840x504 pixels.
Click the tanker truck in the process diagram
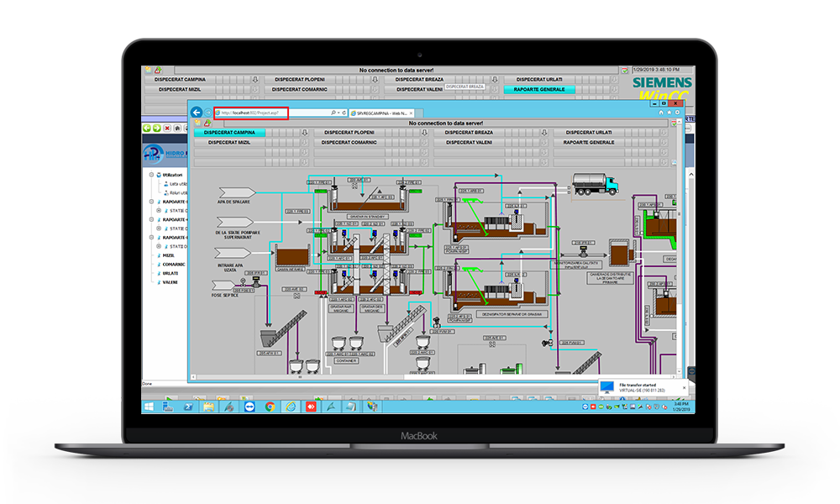pos(596,184)
